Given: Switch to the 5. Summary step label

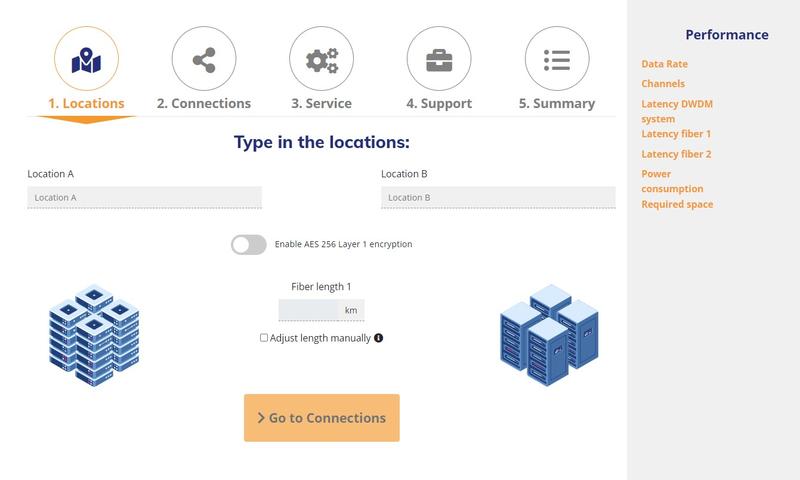Looking at the screenshot, I should pos(557,104).
